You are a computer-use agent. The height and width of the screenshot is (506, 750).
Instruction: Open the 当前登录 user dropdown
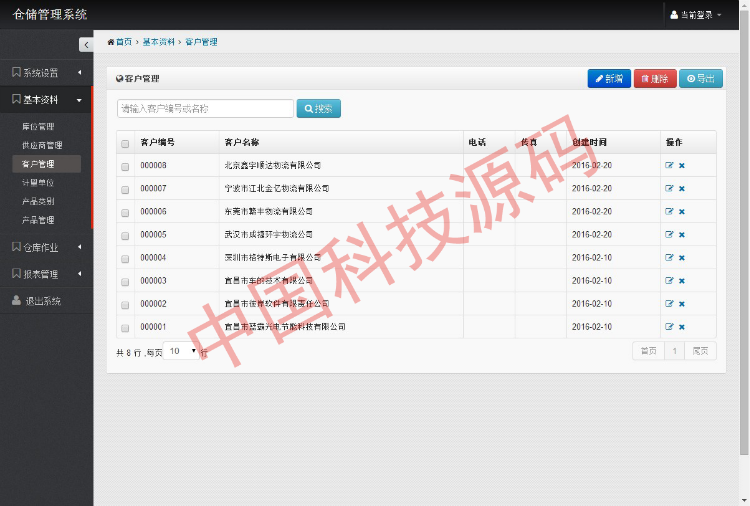coord(697,15)
